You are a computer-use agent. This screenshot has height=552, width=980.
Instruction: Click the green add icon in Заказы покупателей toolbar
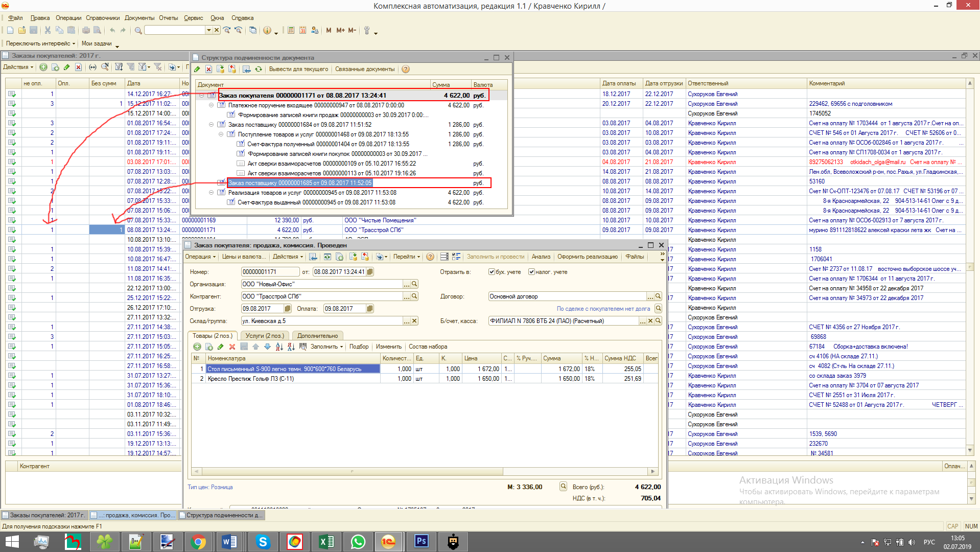tap(43, 67)
